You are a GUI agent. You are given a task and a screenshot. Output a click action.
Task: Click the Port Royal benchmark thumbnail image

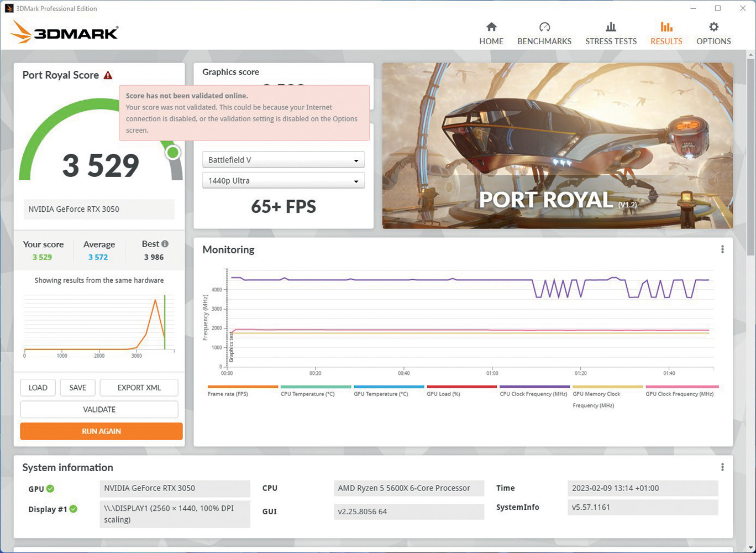pos(558,145)
